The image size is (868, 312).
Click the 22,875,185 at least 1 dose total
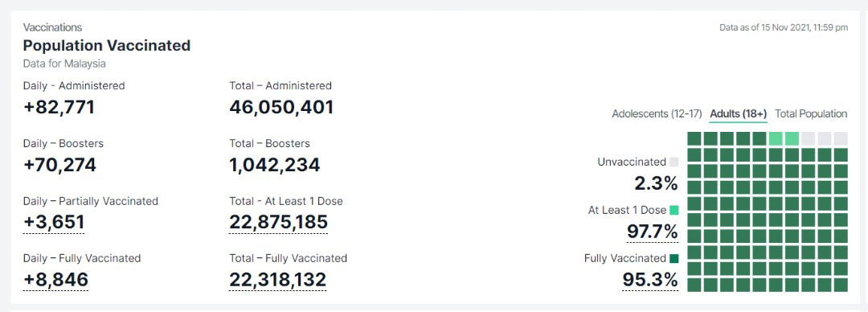tap(278, 222)
